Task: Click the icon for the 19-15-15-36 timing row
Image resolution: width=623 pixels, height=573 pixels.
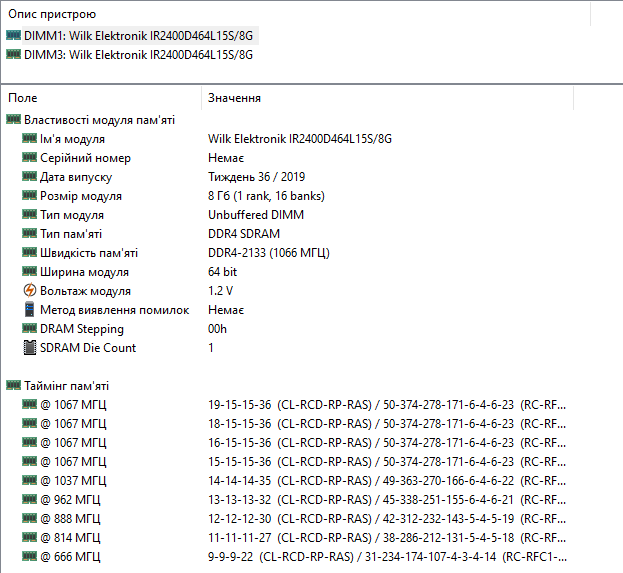Action: click(x=29, y=405)
